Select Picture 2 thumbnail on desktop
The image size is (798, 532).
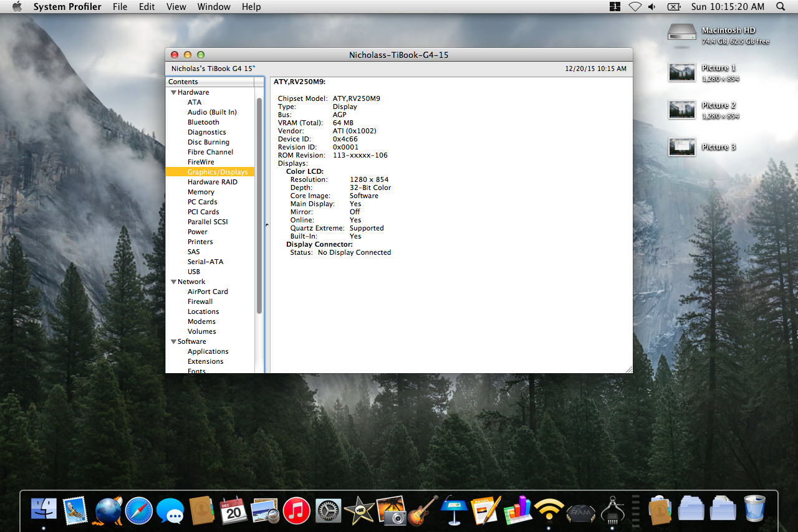point(681,110)
